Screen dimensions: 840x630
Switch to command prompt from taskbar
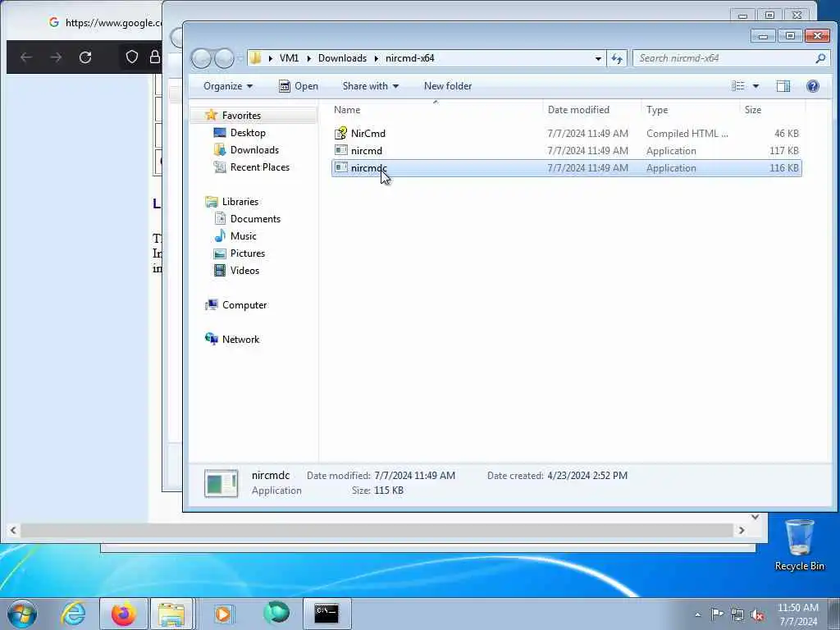click(x=326, y=614)
